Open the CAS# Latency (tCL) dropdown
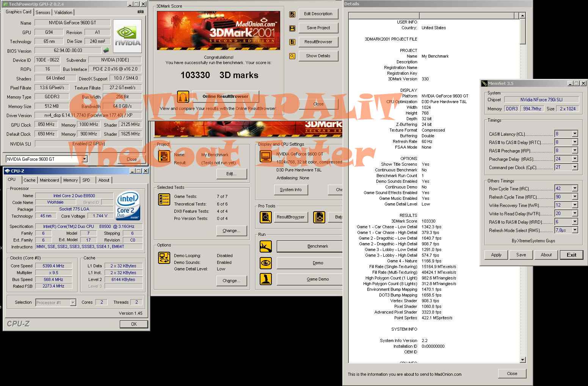588x386 pixels. 575,134
